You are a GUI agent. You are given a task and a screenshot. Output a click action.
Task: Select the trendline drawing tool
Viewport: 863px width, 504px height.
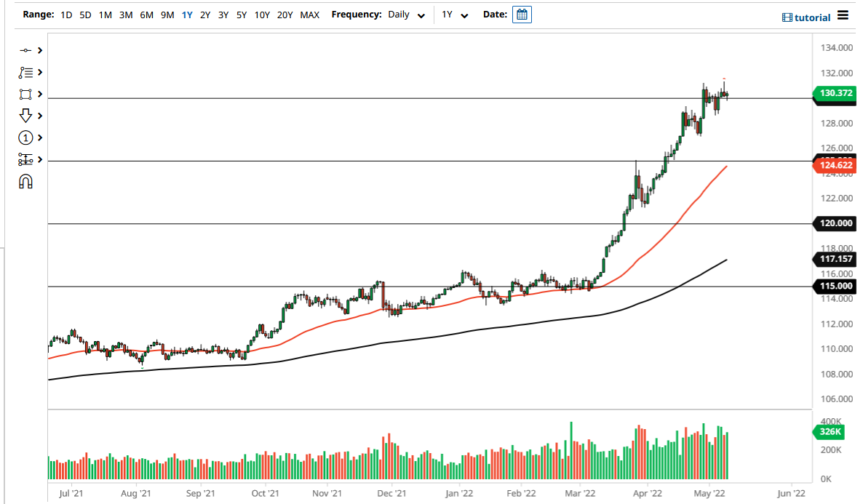[25, 50]
